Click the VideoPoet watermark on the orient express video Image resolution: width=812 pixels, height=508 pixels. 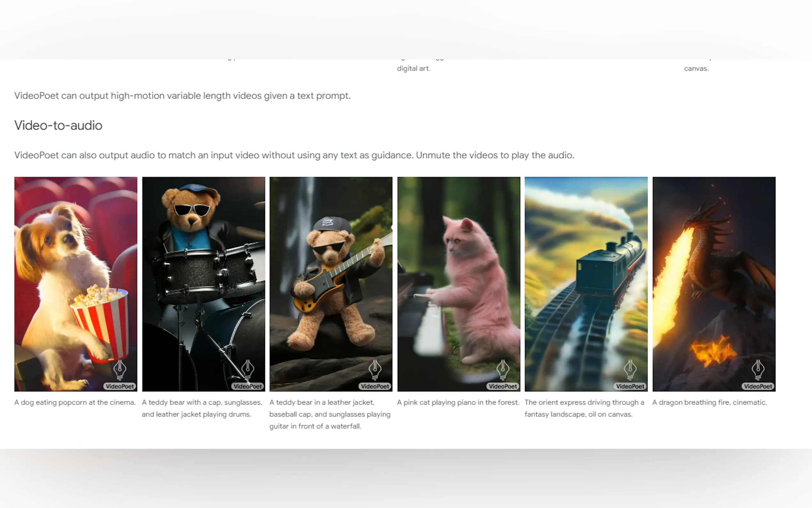point(630,386)
